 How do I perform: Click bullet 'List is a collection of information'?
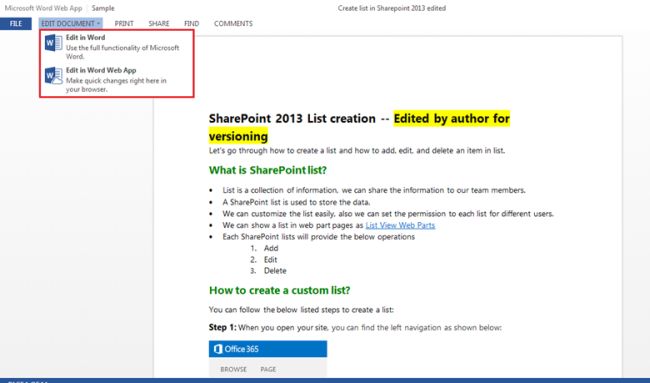pos(374,190)
